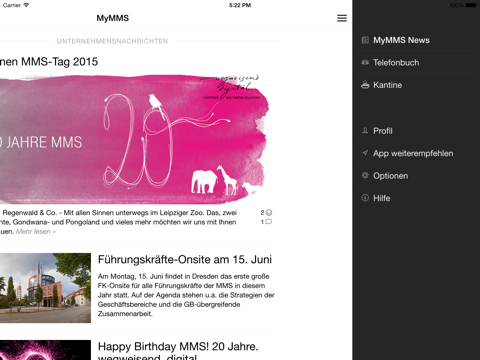
Task: Click the Optionen gear icon
Action: [x=365, y=175]
